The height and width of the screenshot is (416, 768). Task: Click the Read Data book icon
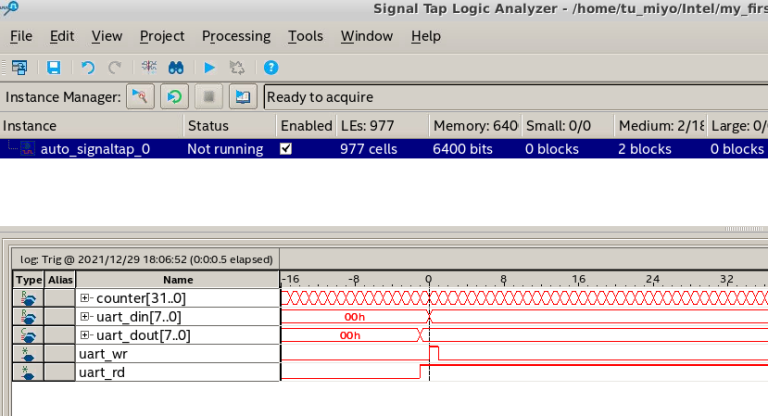[241, 97]
